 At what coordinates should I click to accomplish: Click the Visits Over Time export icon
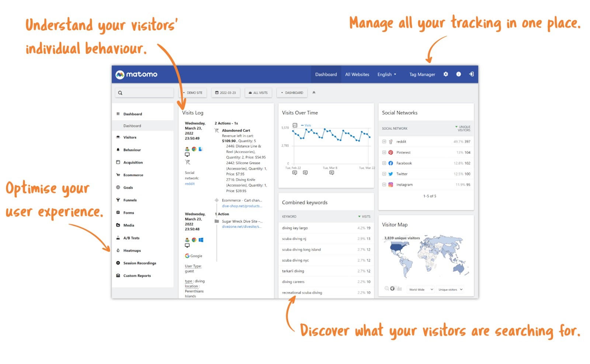coord(295,125)
